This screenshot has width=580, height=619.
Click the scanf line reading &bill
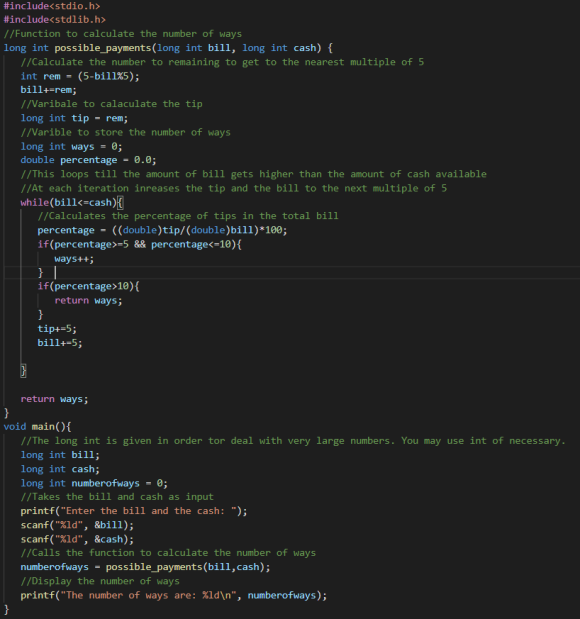point(77,525)
